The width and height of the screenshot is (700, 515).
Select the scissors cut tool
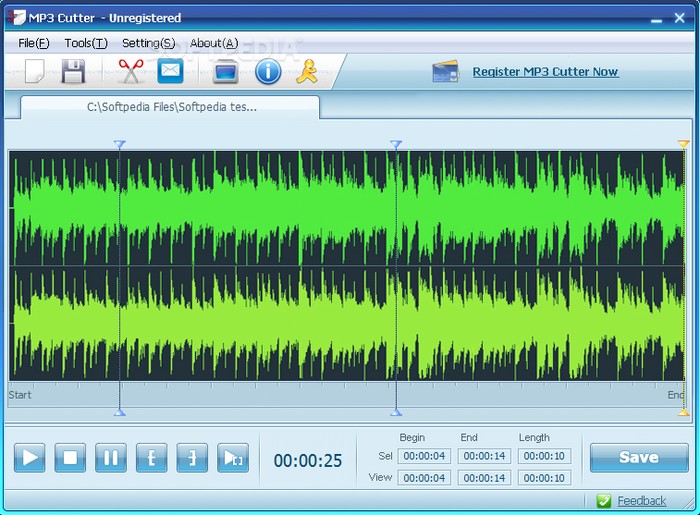click(x=130, y=72)
